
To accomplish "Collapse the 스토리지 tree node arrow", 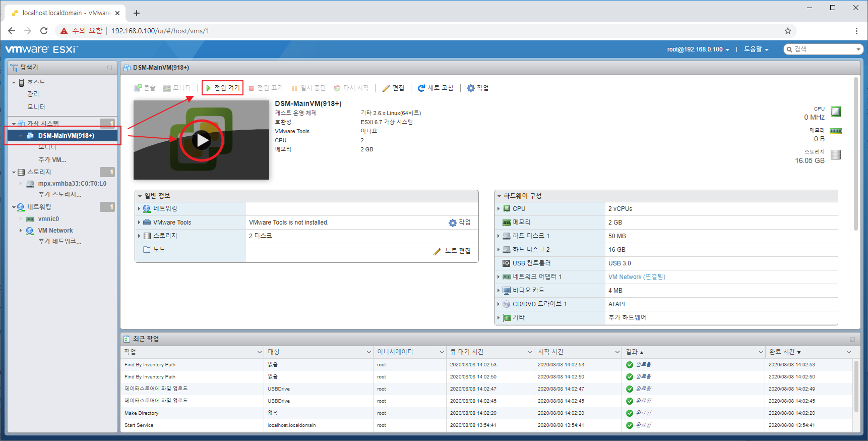I will [14, 173].
